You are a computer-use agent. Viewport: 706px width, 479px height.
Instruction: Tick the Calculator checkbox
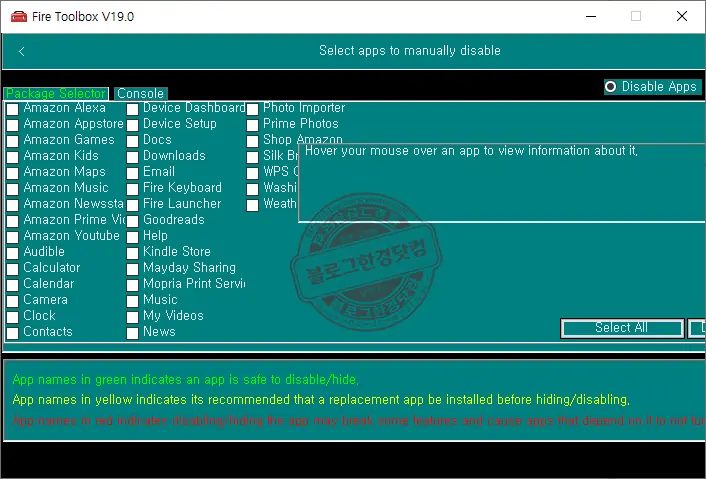coord(13,269)
